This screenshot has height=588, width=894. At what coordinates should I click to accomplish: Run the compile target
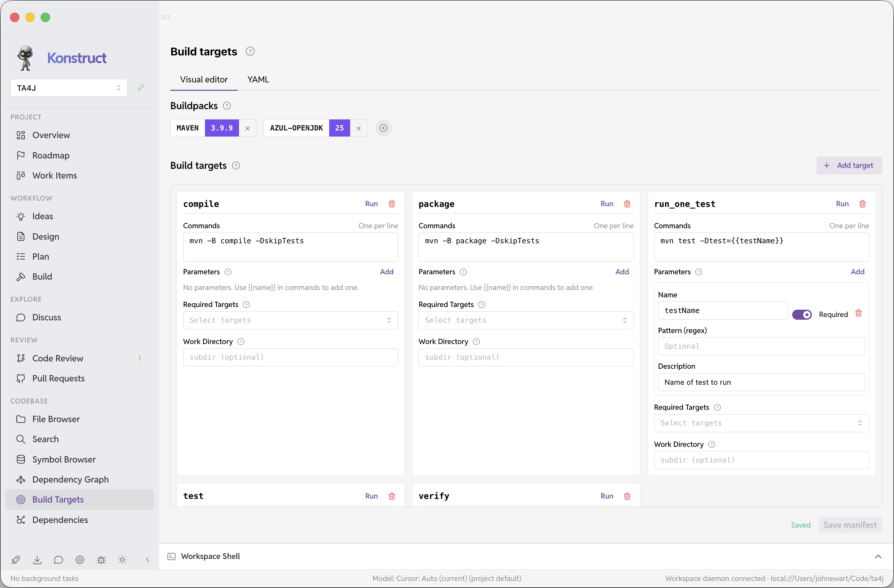pyautogui.click(x=372, y=204)
